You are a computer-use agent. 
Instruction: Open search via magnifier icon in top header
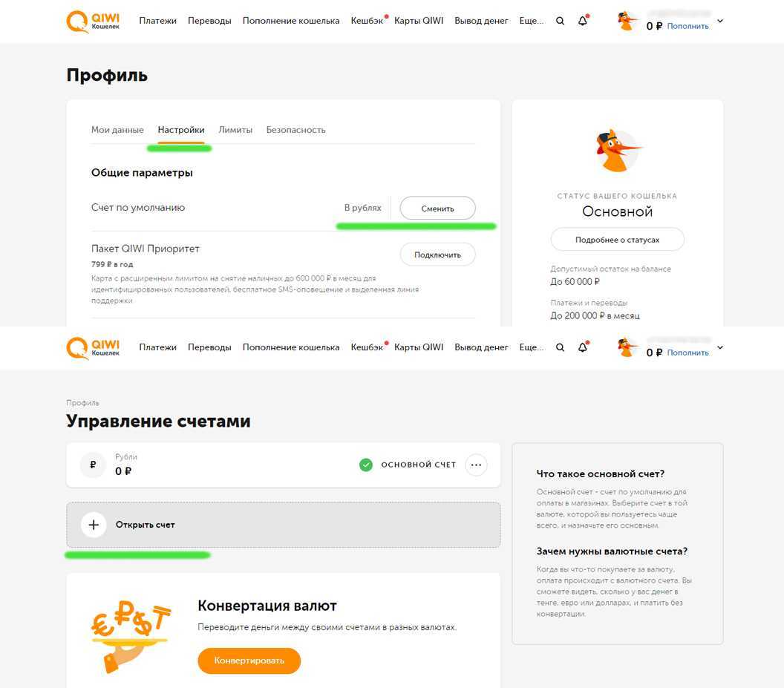(x=560, y=21)
